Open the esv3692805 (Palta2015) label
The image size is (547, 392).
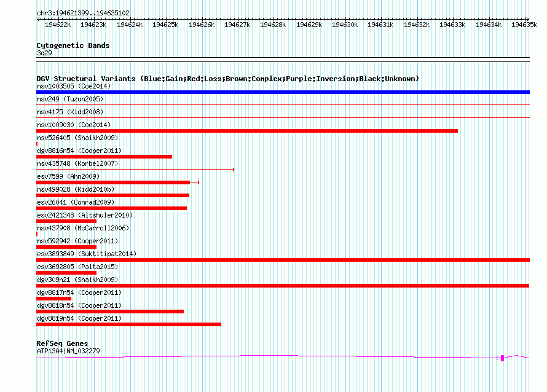pyautogui.click(x=77, y=267)
